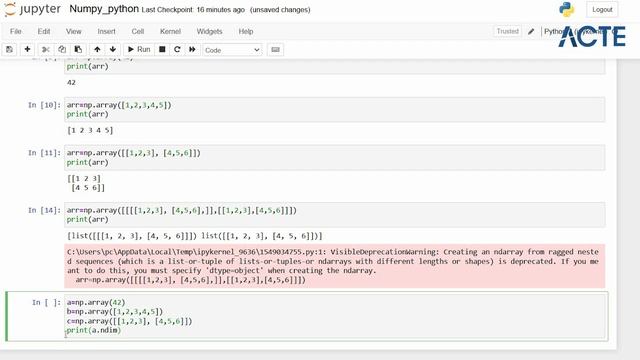Open the command palette with the keyboard icon
The width and height of the screenshot is (640, 360).
pos(276,49)
